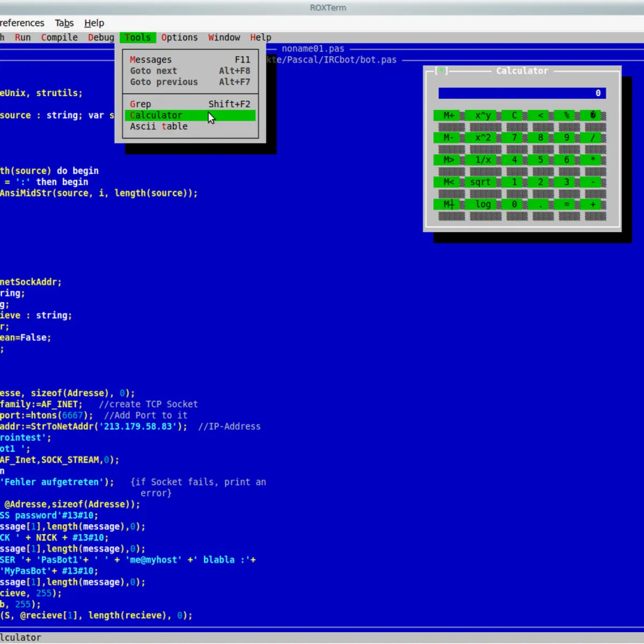This screenshot has width=644, height=644.
Task: Click the port number 6667
Action: pyautogui.click(x=72, y=415)
